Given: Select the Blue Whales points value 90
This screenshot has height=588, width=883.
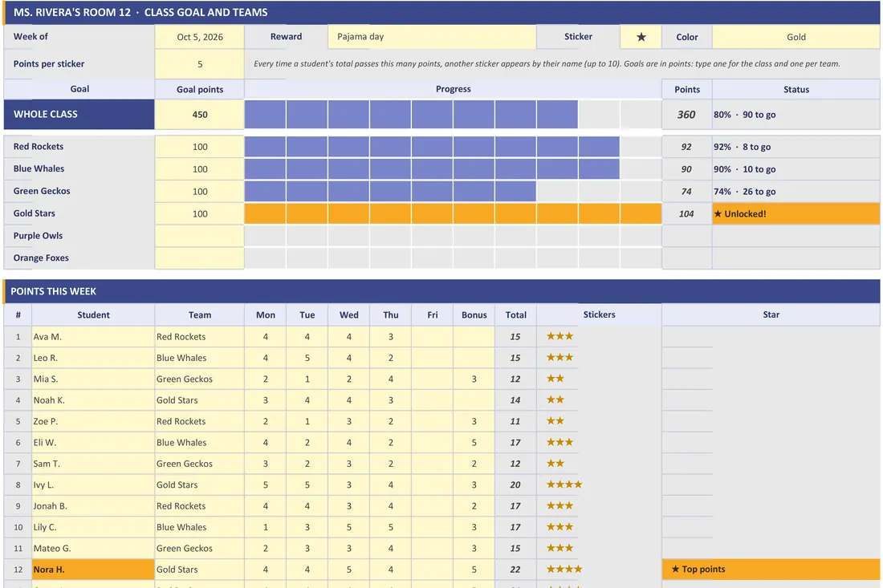Looking at the screenshot, I should pyautogui.click(x=686, y=169).
